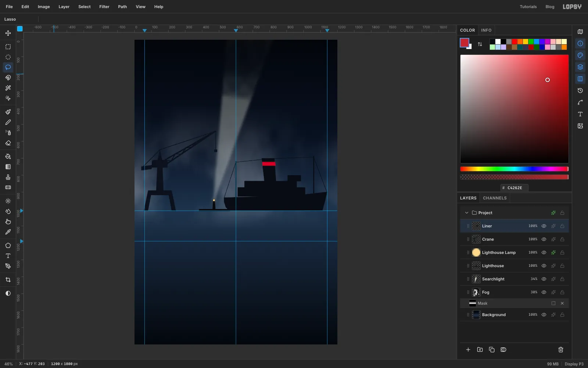Click the 46% zoom level

click(8, 364)
